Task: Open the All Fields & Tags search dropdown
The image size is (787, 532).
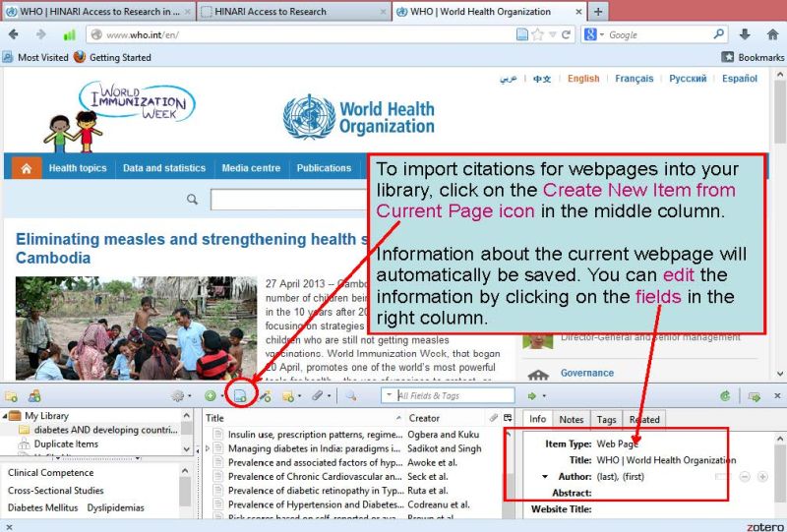Action: coord(390,395)
